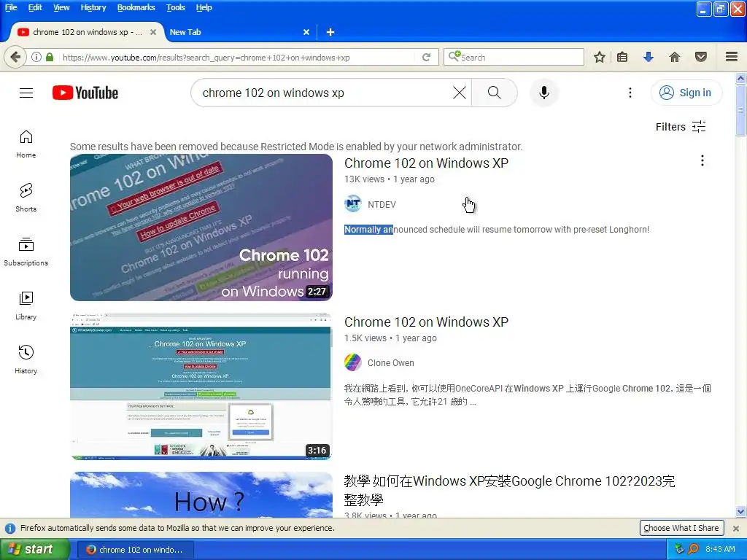Select the Firefox taskbar button
The width and height of the screenshot is (747, 560).
(x=135, y=550)
